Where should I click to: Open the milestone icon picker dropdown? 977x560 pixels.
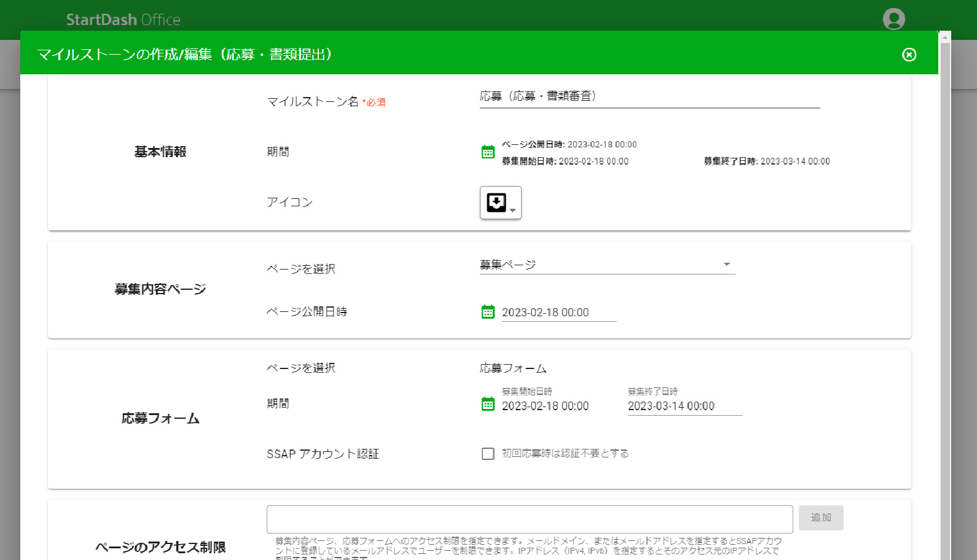point(501,203)
